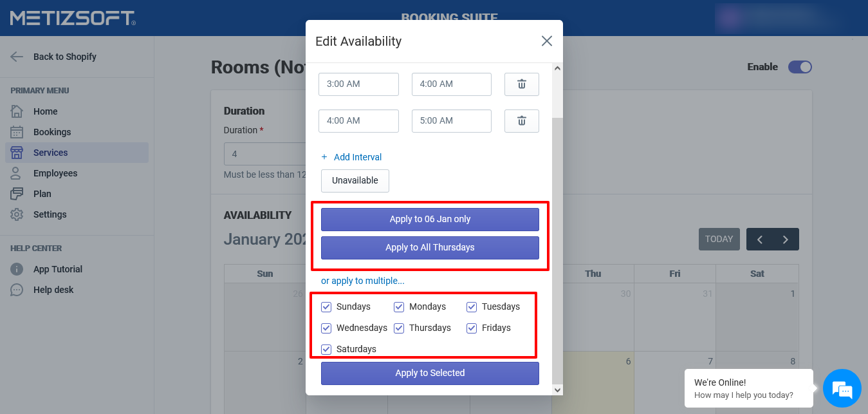Click the Unavailable button

tap(355, 181)
